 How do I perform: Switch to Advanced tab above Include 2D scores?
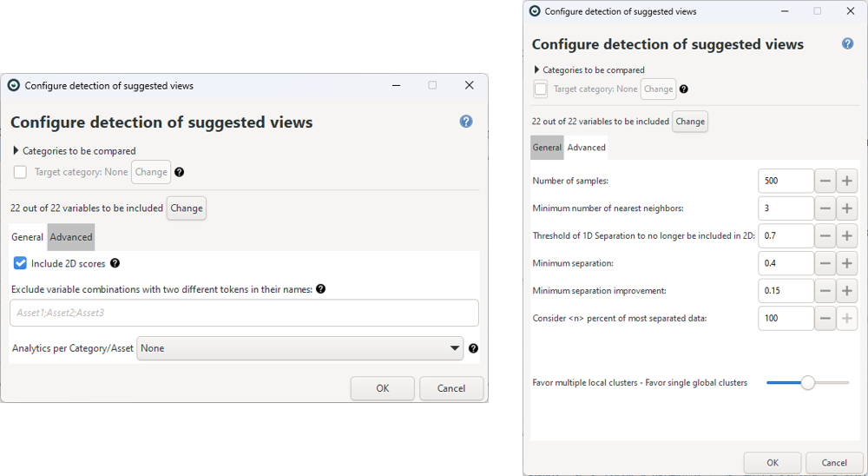(71, 237)
